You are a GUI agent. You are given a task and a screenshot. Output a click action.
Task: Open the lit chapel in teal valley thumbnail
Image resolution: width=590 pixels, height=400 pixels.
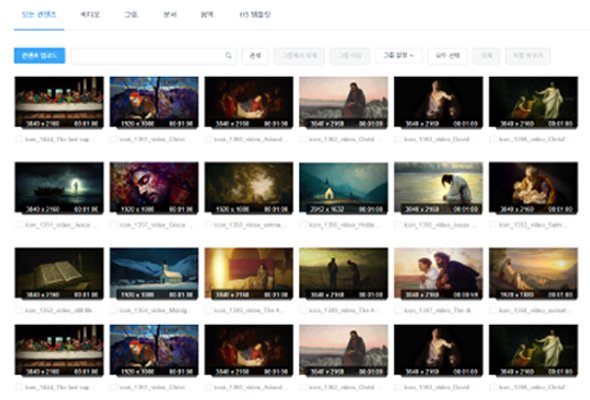344,188
